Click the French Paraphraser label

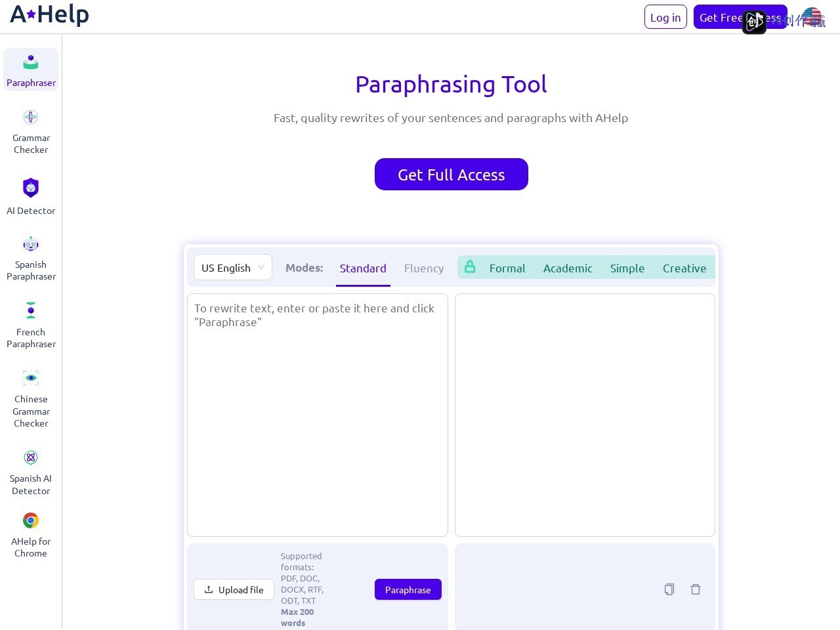tap(31, 338)
